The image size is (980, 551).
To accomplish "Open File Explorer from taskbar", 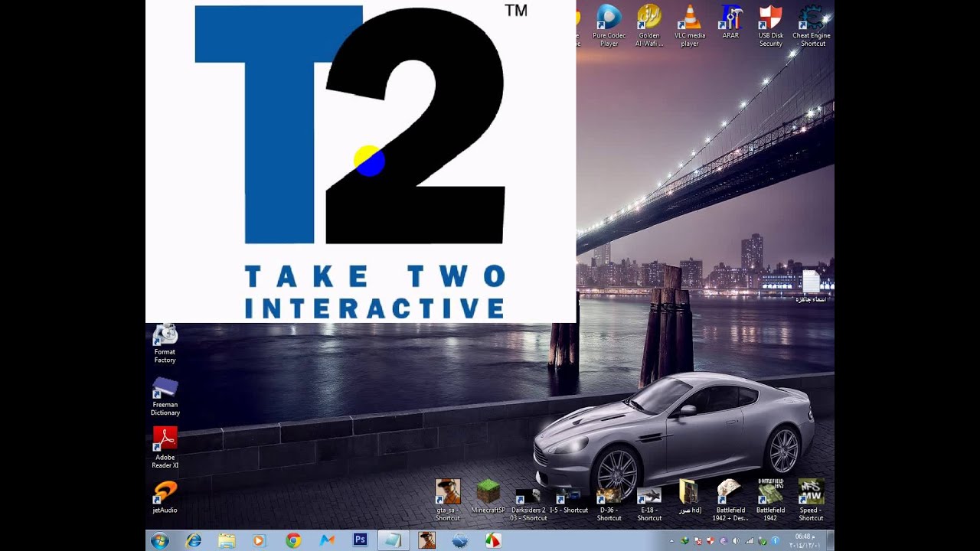I will pos(227,540).
